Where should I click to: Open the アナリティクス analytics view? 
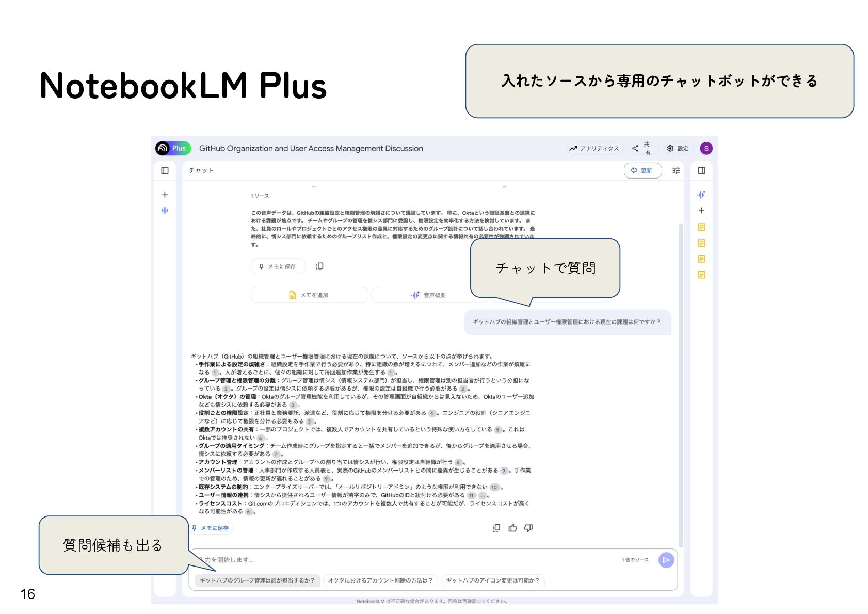click(594, 148)
